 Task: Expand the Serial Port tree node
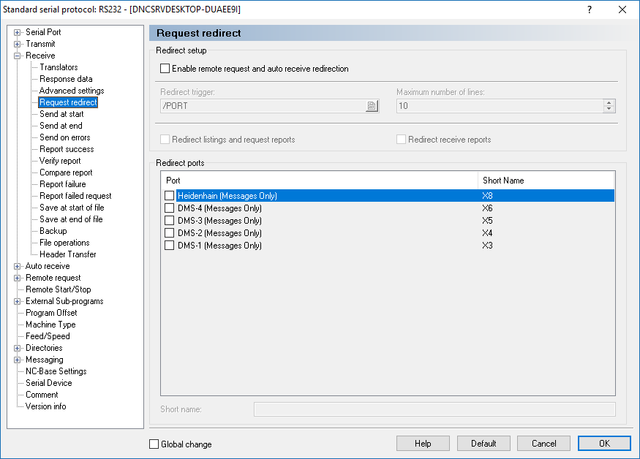(x=17, y=32)
